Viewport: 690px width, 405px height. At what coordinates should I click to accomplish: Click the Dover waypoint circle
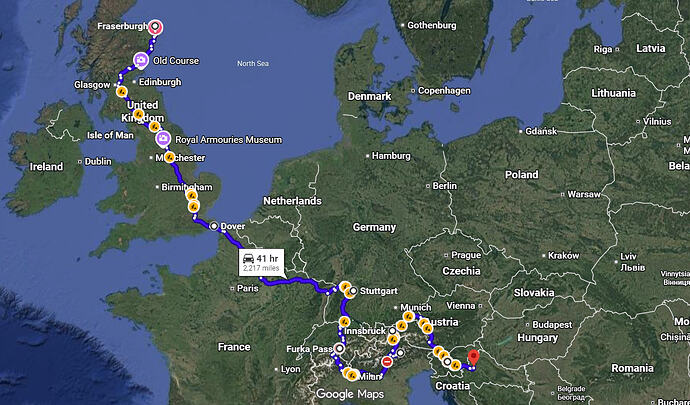[x=214, y=226]
